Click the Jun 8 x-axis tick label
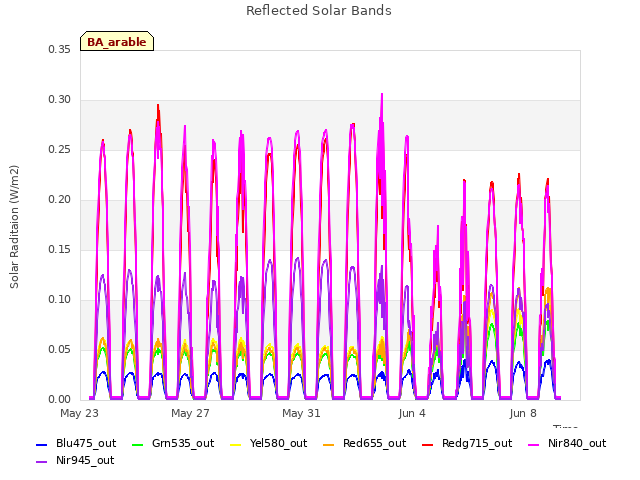Screen dimensions: 640x480 tap(523, 413)
